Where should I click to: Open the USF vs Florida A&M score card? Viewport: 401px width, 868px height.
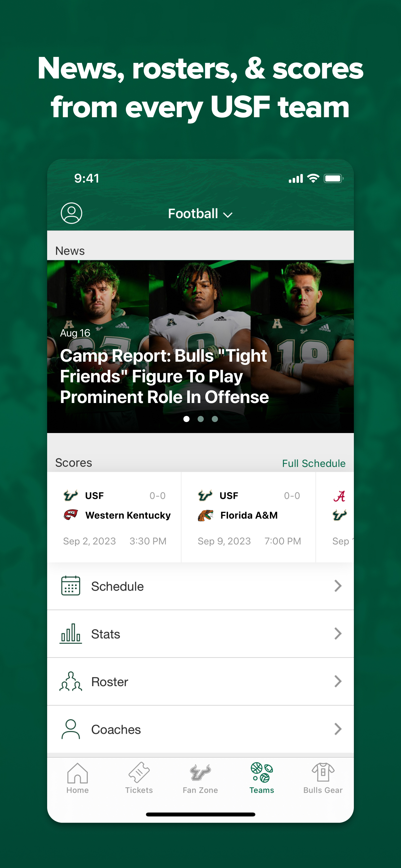(x=249, y=517)
